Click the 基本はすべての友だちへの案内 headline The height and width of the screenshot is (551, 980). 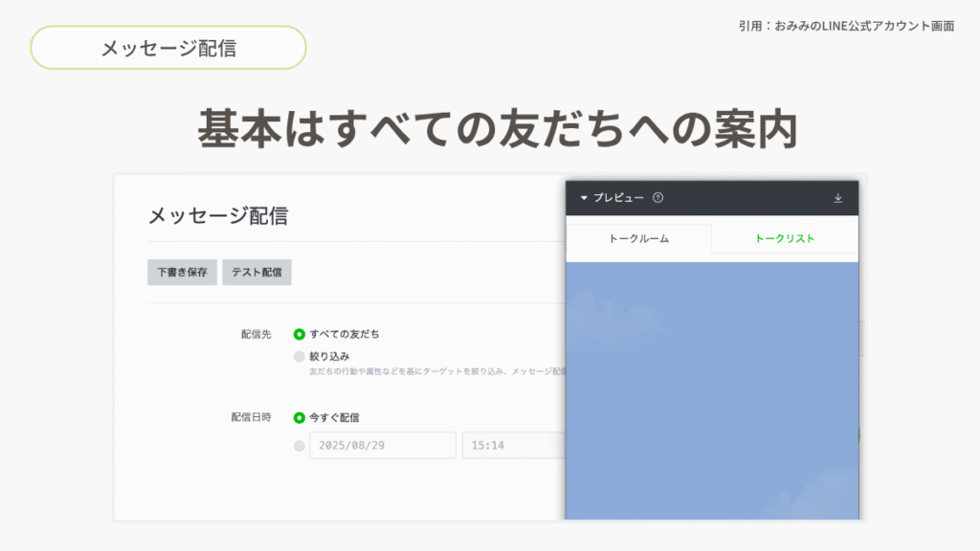point(498,129)
